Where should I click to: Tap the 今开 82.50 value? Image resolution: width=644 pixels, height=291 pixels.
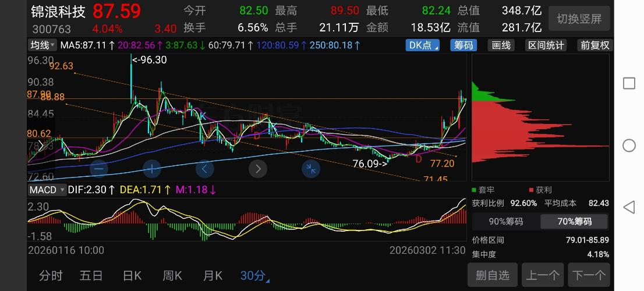[x=254, y=10]
